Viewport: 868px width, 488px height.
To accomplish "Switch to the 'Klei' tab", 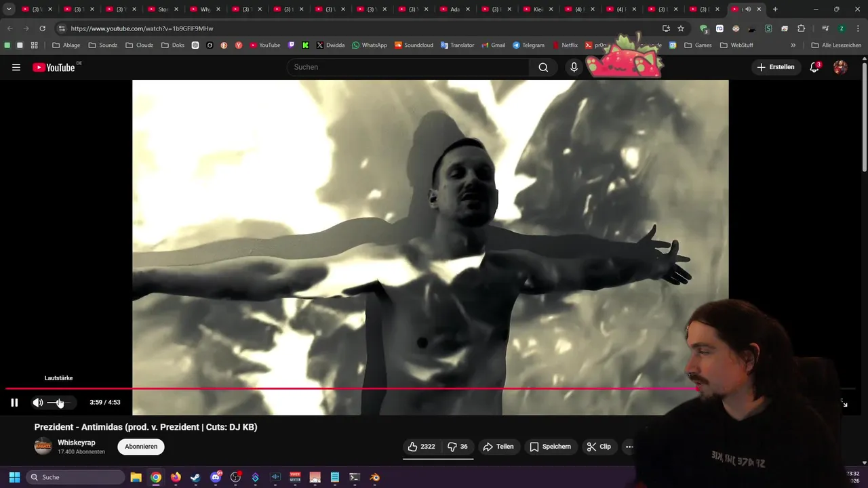I will coord(538,9).
